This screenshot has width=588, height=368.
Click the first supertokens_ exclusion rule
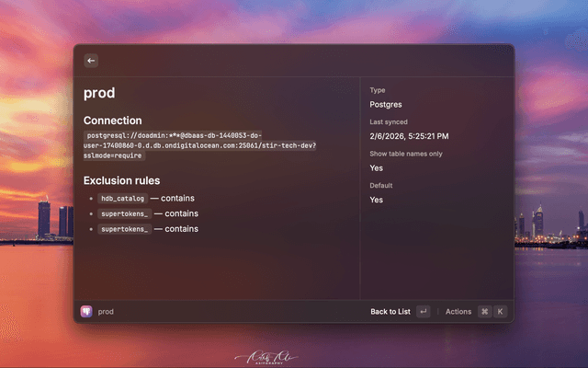(125, 213)
